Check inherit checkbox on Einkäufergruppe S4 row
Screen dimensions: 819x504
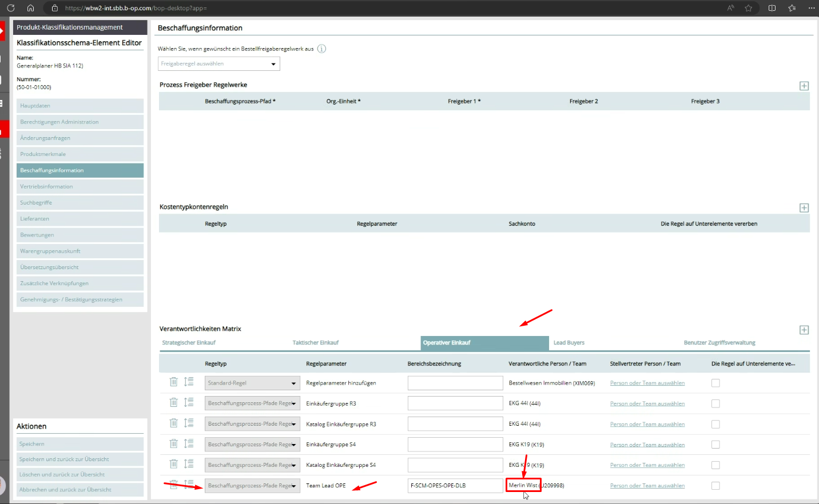click(x=715, y=445)
